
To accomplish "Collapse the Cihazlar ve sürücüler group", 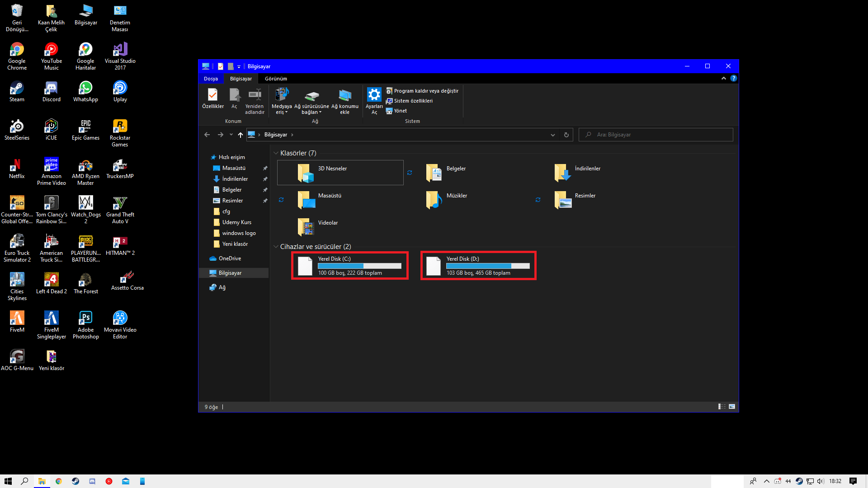I will coord(276,247).
